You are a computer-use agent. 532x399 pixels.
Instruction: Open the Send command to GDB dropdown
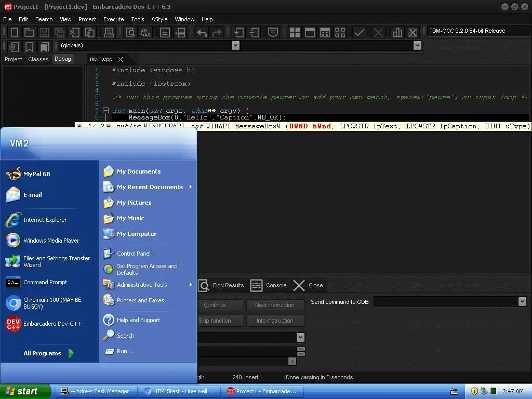[522, 301]
